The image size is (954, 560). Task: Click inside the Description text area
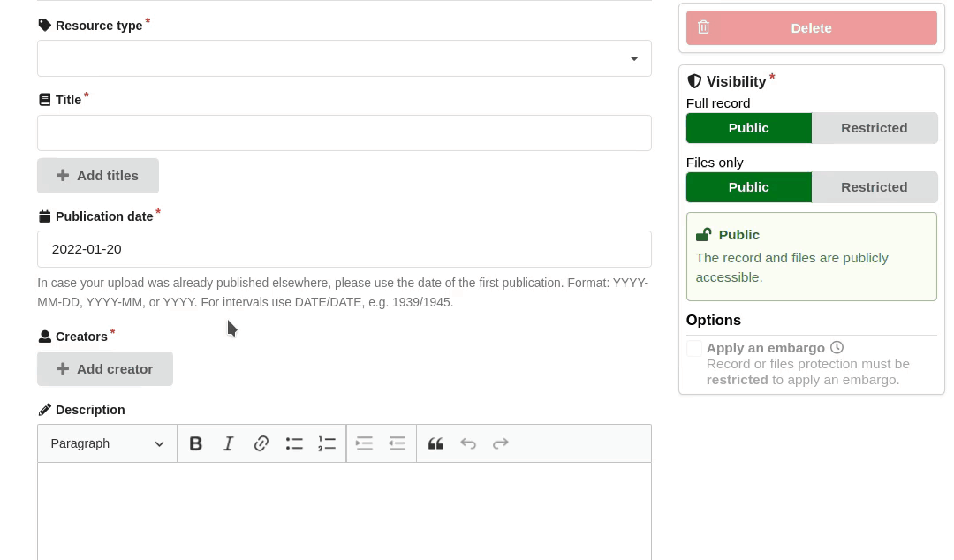pyautogui.click(x=344, y=511)
